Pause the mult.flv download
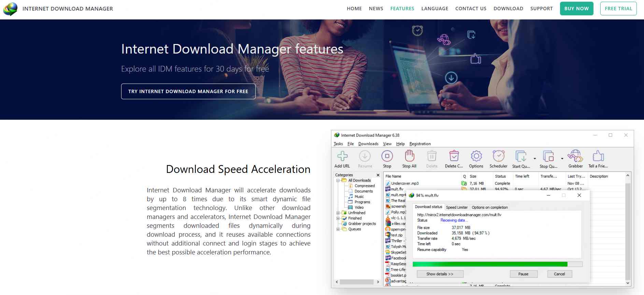 pyautogui.click(x=524, y=274)
